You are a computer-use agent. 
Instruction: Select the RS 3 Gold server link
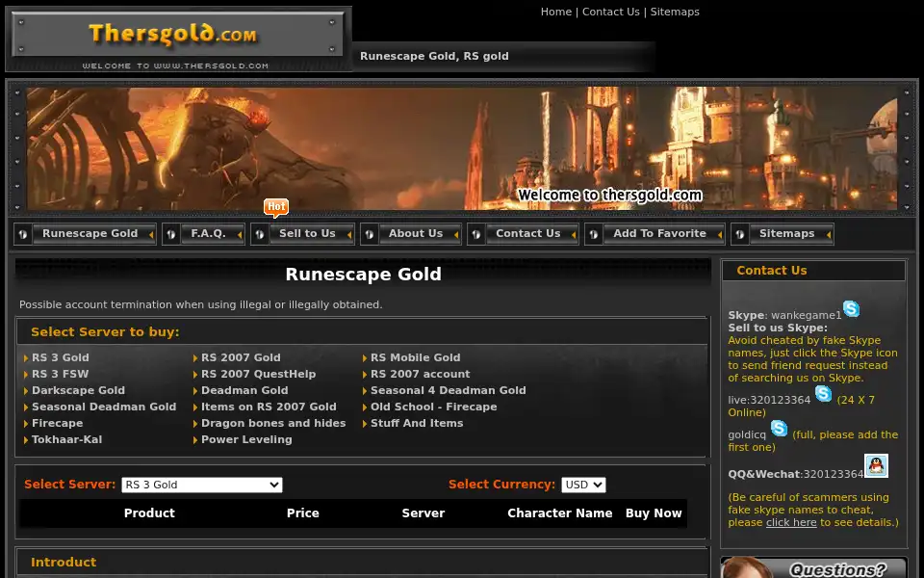point(61,357)
